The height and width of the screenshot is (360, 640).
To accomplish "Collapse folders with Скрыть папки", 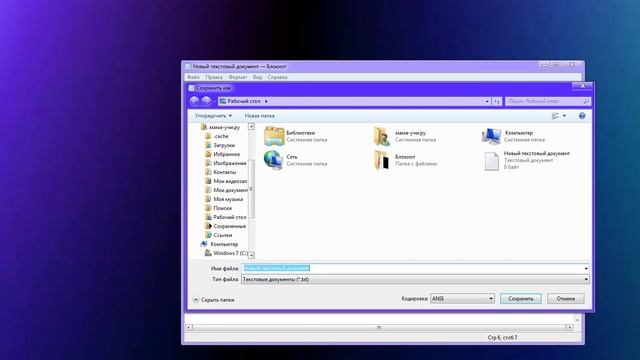I will (213, 300).
